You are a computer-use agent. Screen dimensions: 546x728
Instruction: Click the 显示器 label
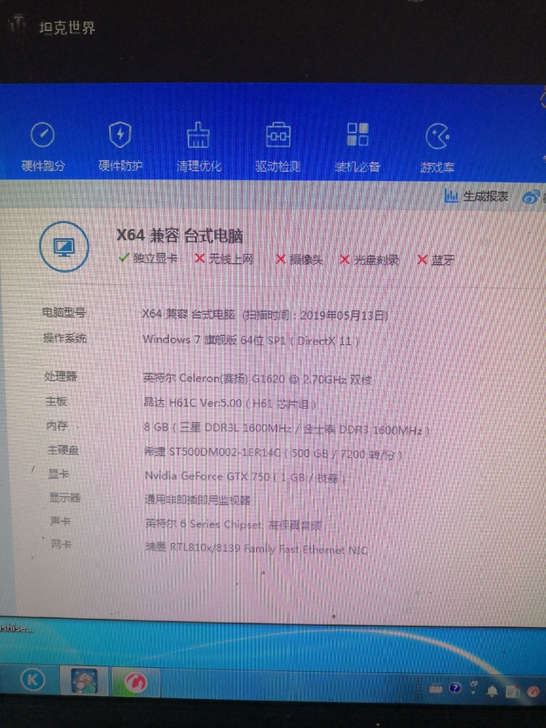[x=65, y=498]
